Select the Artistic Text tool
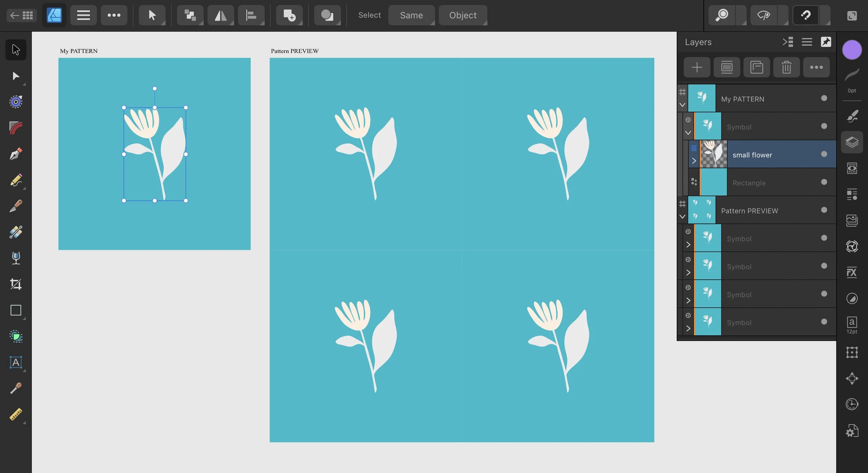Viewport: 868px width, 473px height. (x=15, y=362)
